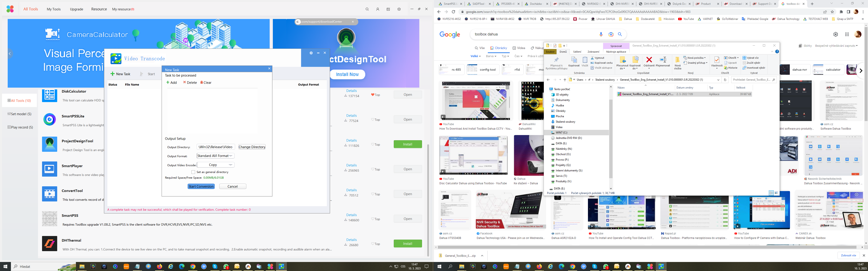The image size is (868, 271).
Task: Open Resource tab in ToolBox
Action: point(99,9)
